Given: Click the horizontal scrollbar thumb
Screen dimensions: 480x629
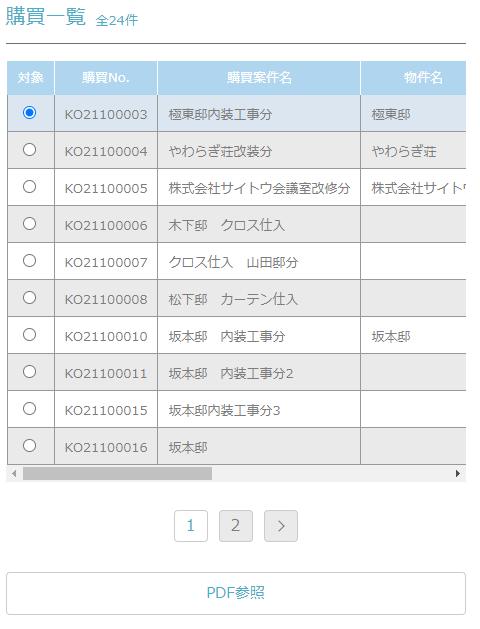Looking at the screenshot, I should coord(117,474).
